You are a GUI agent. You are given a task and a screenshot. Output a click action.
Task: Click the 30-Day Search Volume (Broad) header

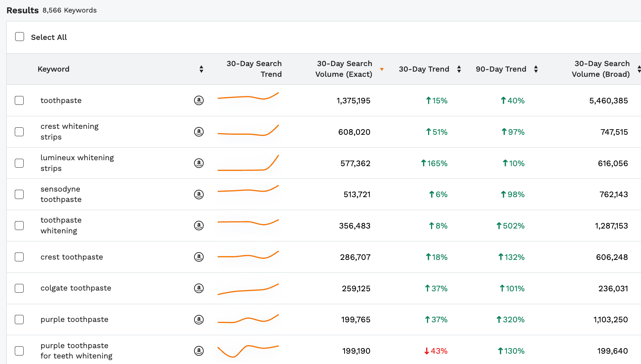[x=601, y=69]
